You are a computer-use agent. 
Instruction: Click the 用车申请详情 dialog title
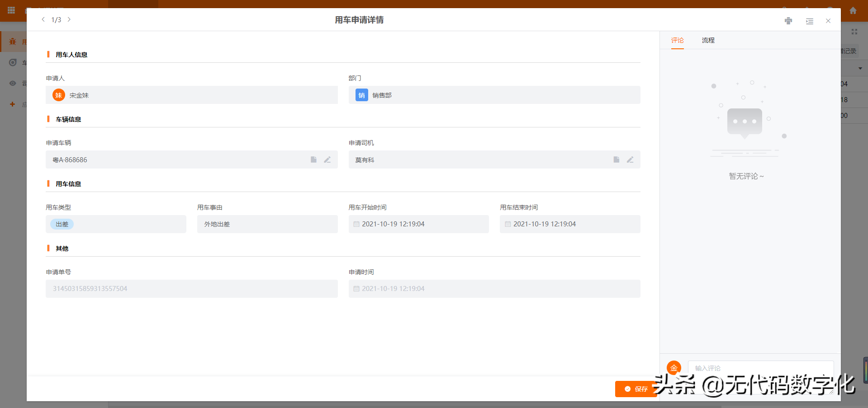coord(359,20)
